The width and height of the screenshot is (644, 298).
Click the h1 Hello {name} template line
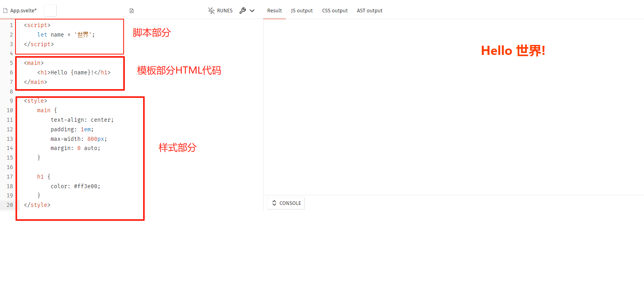coord(74,72)
